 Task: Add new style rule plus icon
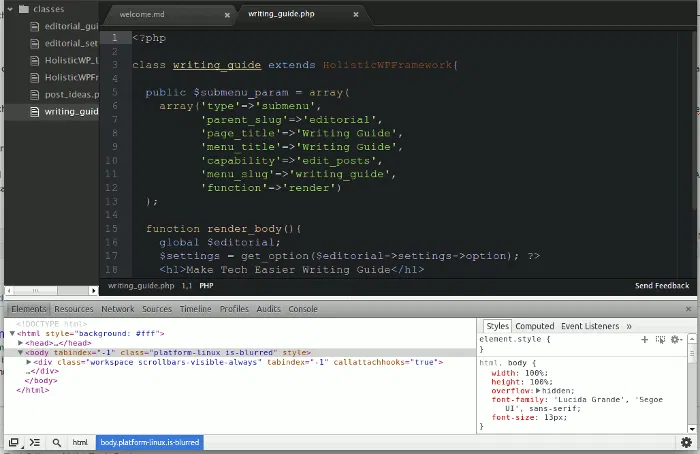point(645,340)
